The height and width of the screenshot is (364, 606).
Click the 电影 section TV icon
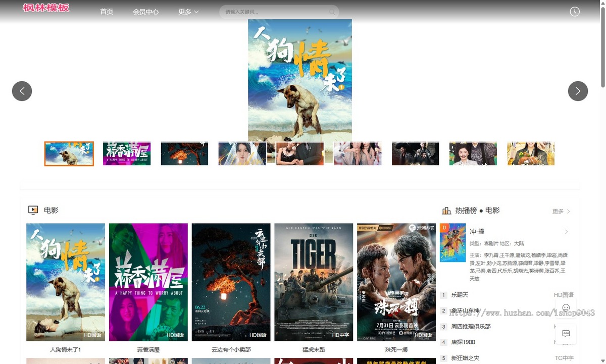(x=33, y=211)
